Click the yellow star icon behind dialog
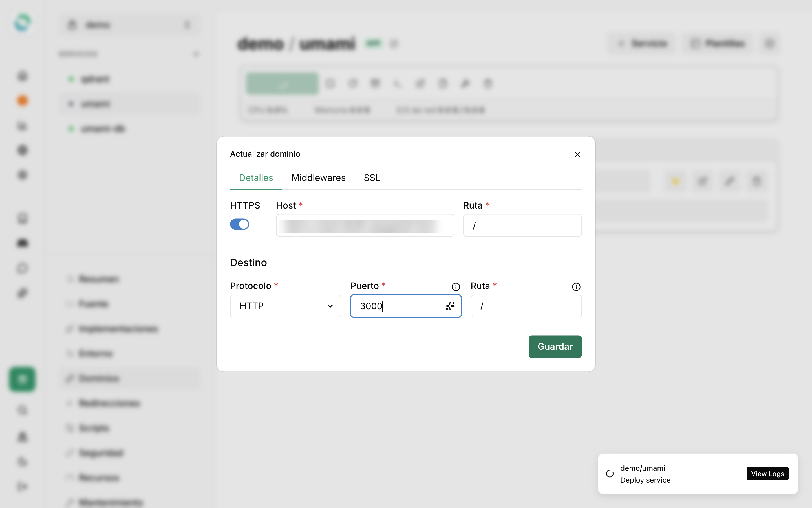This screenshot has height=508, width=812. [675, 181]
